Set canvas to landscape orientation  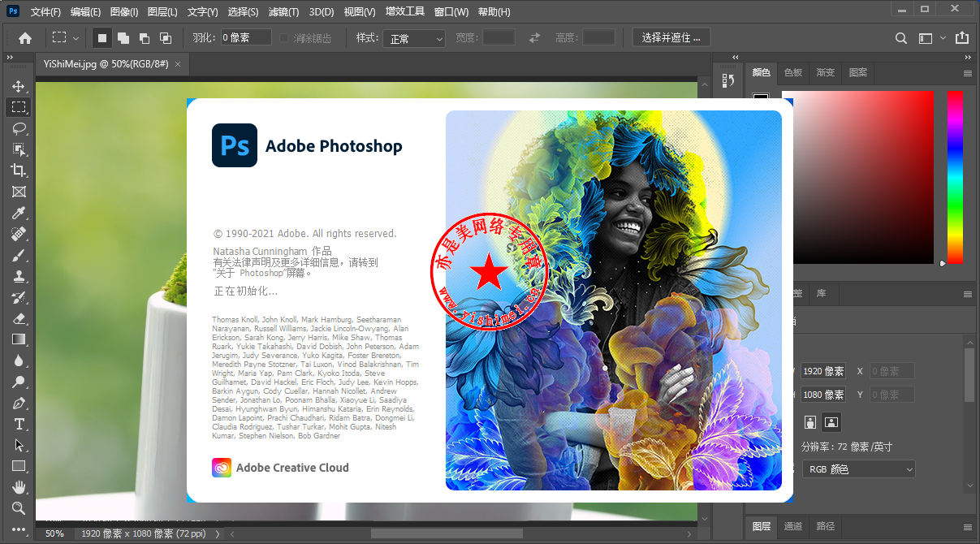(x=831, y=422)
